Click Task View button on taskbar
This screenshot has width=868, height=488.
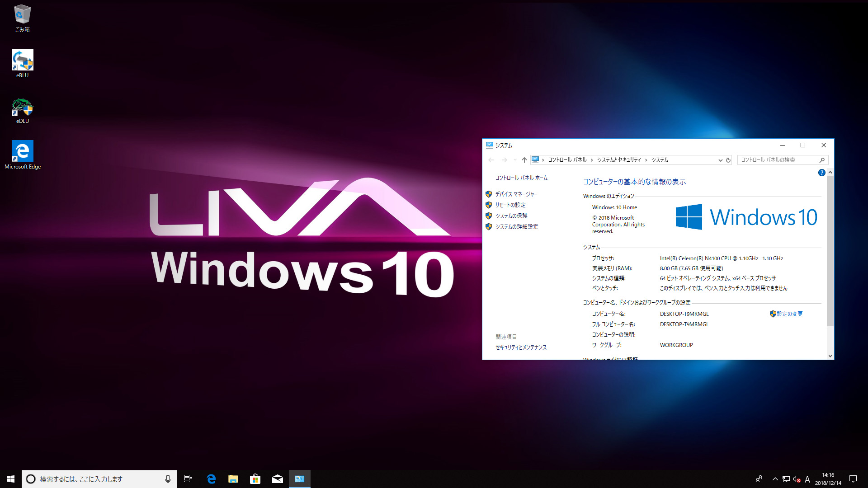click(x=188, y=479)
